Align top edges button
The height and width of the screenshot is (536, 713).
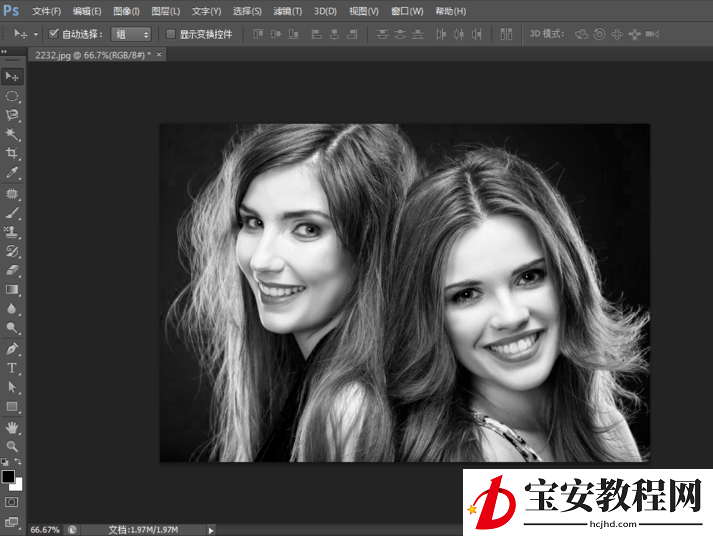click(x=258, y=34)
